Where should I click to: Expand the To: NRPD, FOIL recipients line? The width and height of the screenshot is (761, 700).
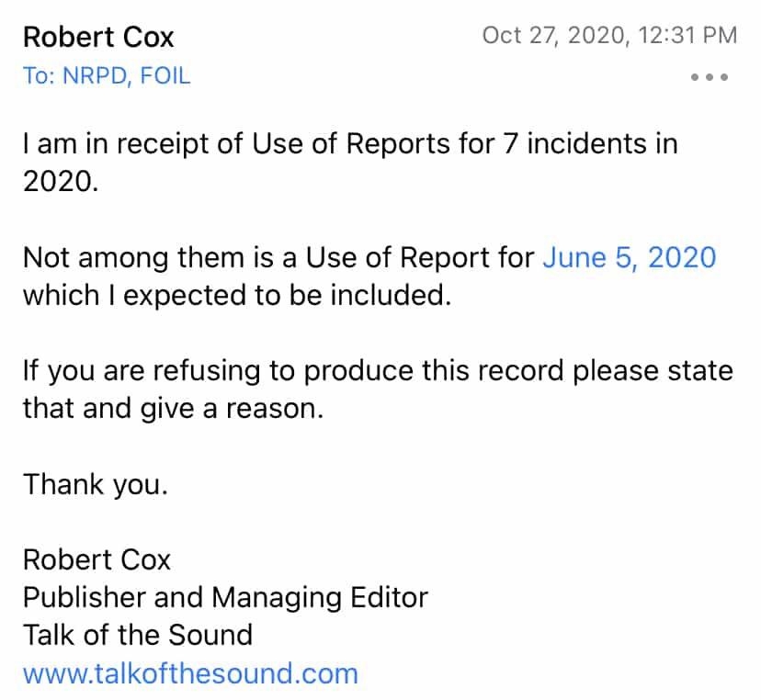(x=107, y=75)
